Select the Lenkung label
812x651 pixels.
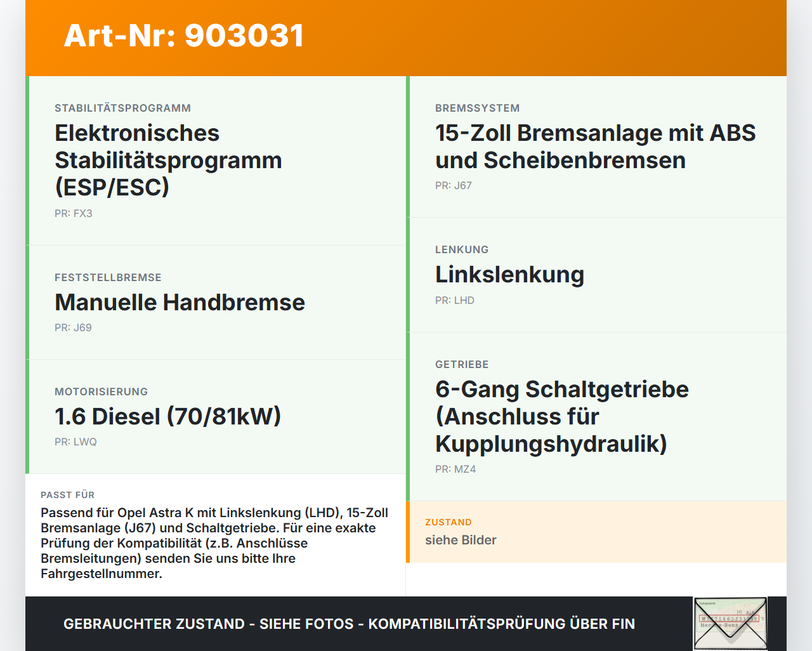(x=462, y=250)
